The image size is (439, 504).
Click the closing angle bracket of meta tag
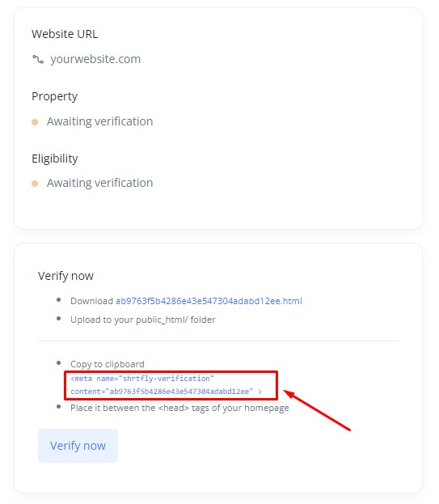260,392
